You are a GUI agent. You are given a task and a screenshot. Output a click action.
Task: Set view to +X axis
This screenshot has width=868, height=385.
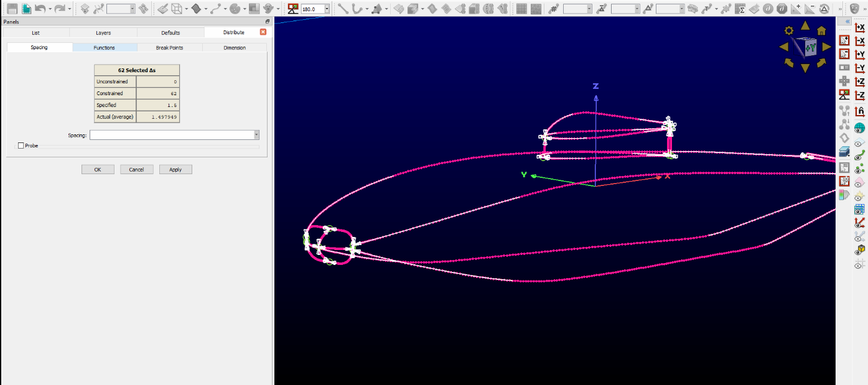[x=860, y=27]
